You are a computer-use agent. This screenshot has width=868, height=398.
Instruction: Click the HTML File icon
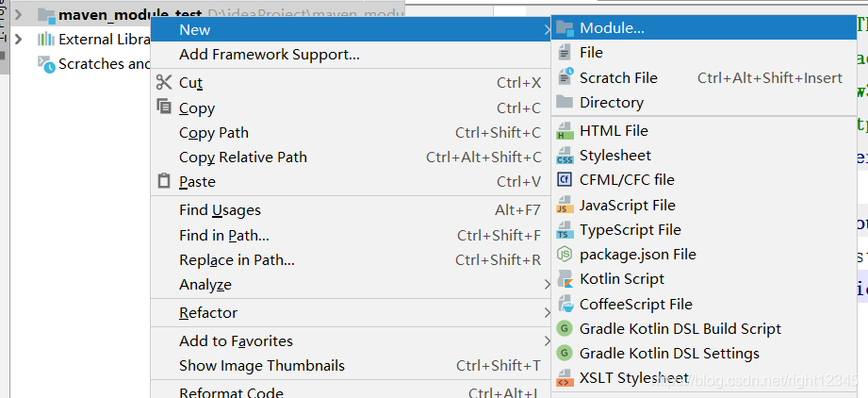coord(565,131)
